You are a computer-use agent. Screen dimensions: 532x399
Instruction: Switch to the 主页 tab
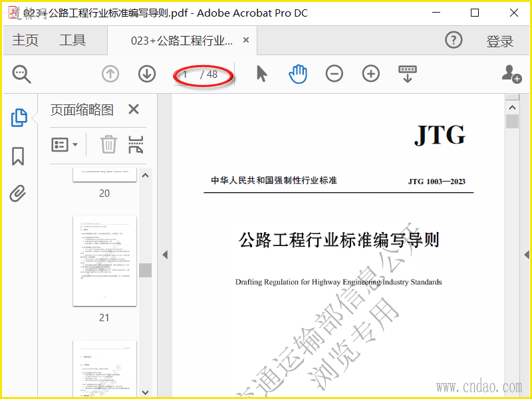pos(25,40)
